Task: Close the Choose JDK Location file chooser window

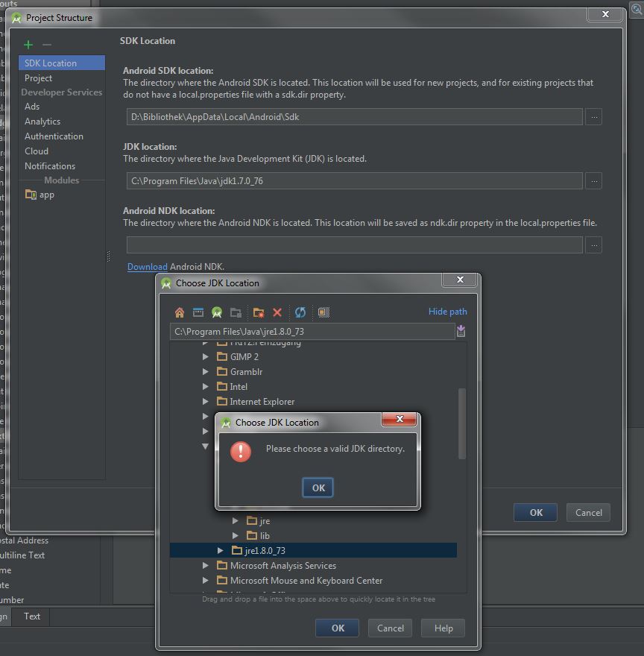Action: pos(460,280)
